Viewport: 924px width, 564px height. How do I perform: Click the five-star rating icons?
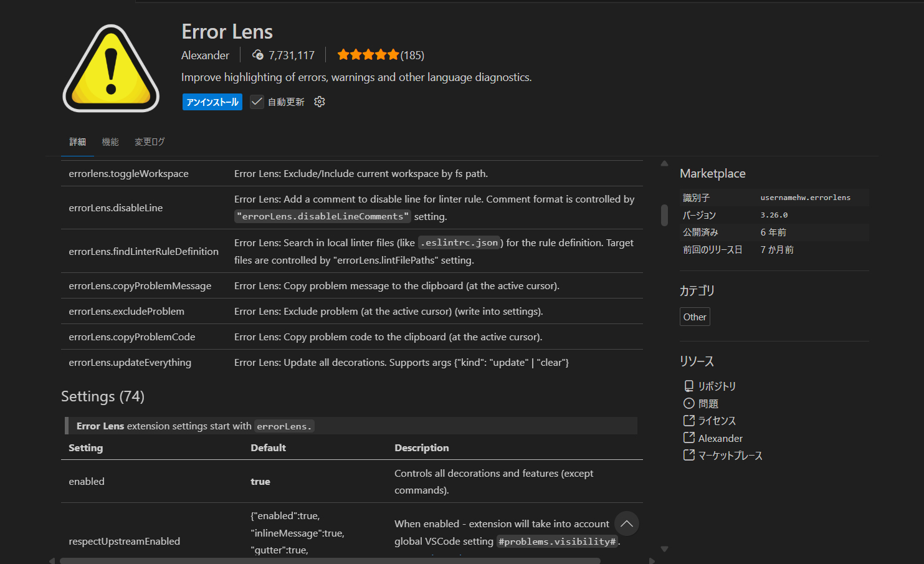tap(368, 55)
